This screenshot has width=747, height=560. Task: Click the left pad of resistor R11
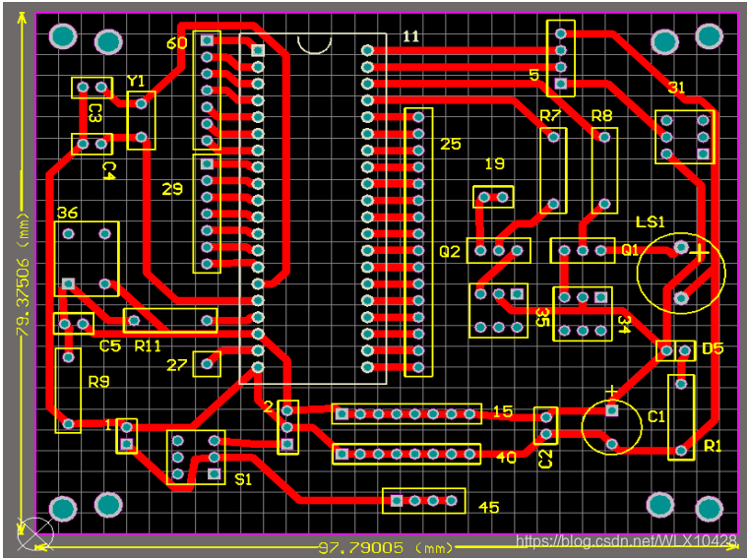(134, 320)
